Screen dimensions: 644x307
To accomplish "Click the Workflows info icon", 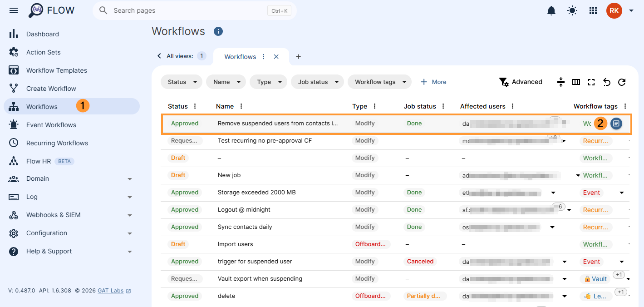I will 218,31.
